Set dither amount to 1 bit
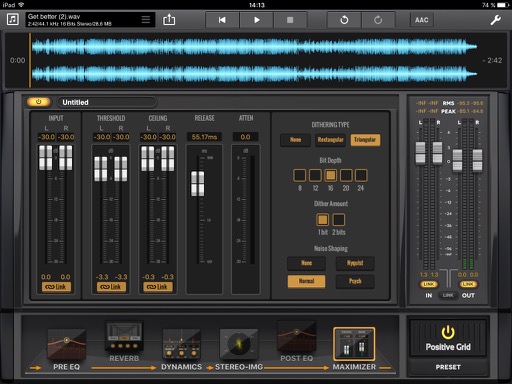 (322, 220)
